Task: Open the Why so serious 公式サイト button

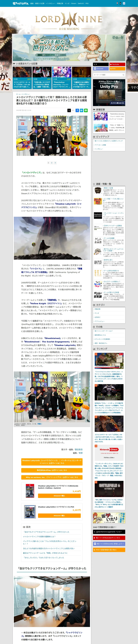Action: [52, 477]
